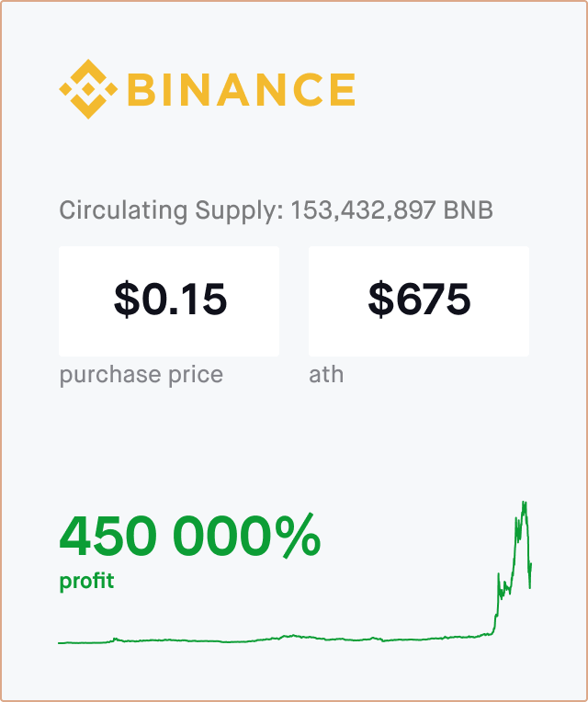Click the ath caption under $675
Image resolution: width=588 pixels, height=702 pixels.
tap(326, 375)
